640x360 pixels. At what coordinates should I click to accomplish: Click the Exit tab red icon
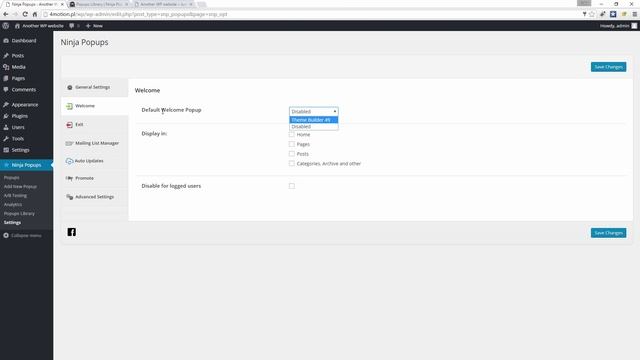69,125
